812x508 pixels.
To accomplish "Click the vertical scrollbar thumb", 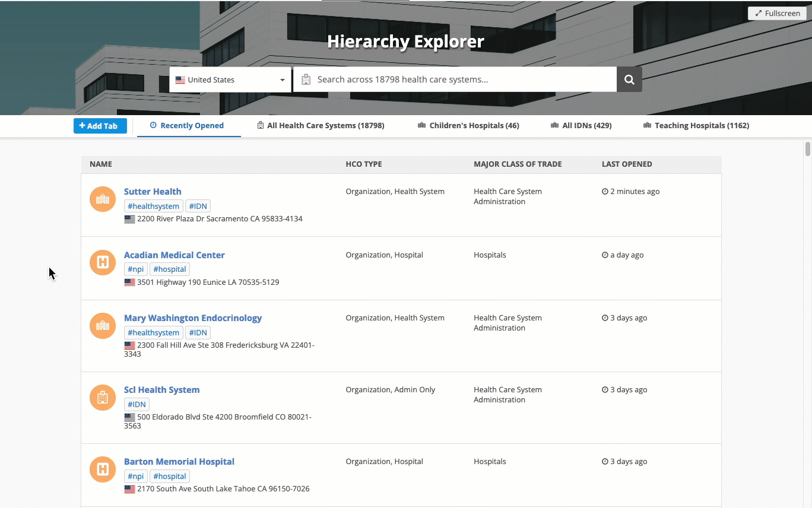I will pyautogui.click(x=807, y=148).
